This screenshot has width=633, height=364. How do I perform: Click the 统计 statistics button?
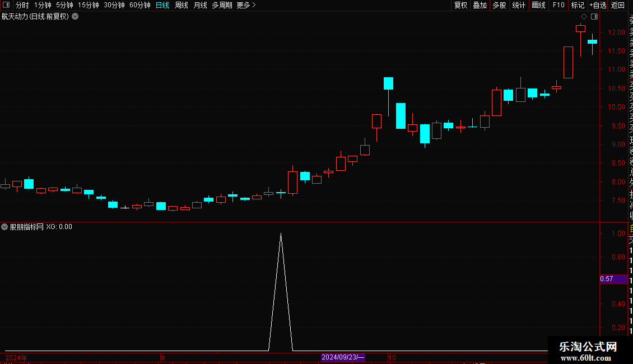click(519, 5)
